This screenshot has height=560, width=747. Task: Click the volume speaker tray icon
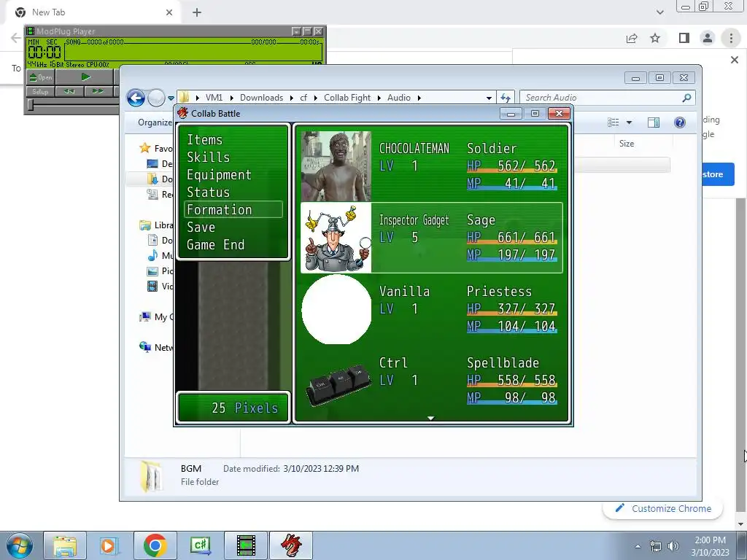(x=673, y=546)
